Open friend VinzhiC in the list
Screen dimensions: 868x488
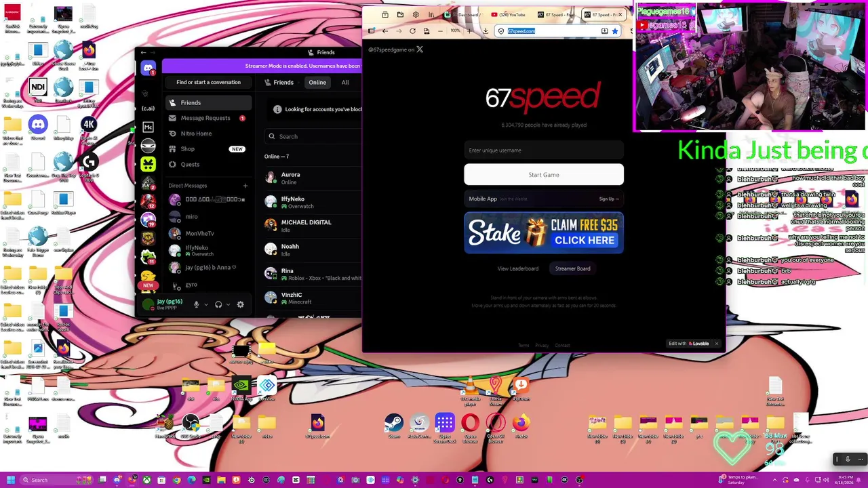pyautogui.click(x=313, y=298)
